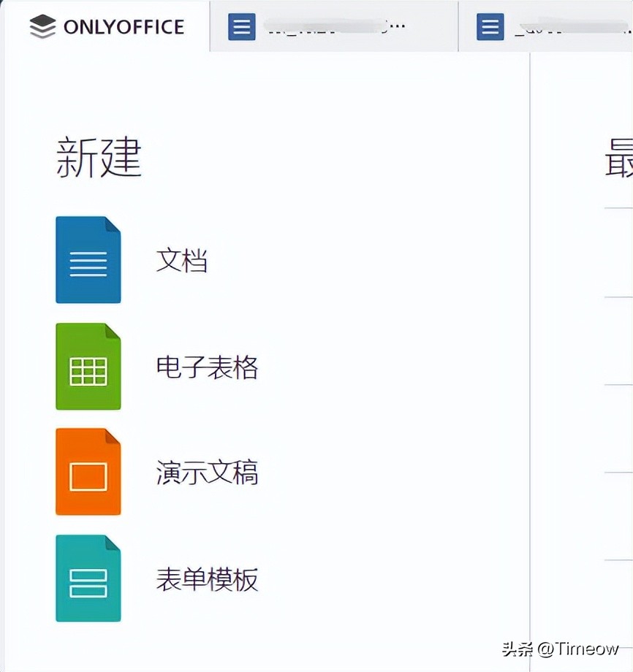Image resolution: width=633 pixels, height=672 pixels.
Task: Click the divider between panels
Action: 528,365
